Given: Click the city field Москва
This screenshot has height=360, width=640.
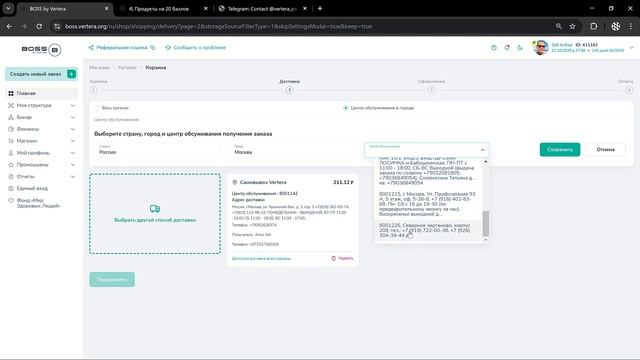Looking at the screenshot, I should tap(291, 150).
